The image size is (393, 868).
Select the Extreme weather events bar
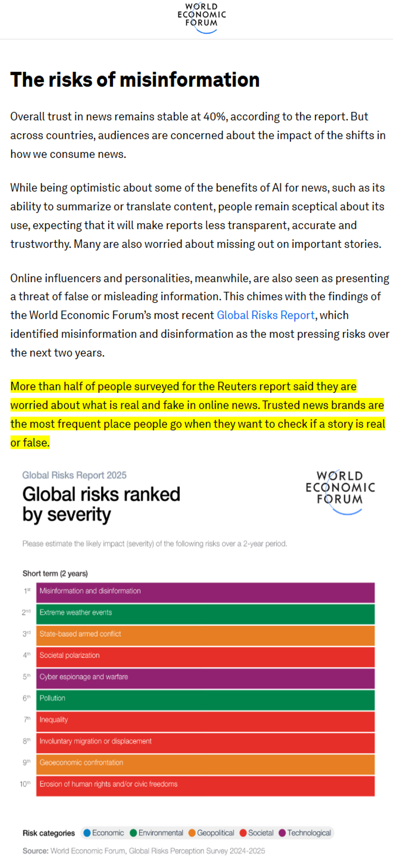[205, 614]
